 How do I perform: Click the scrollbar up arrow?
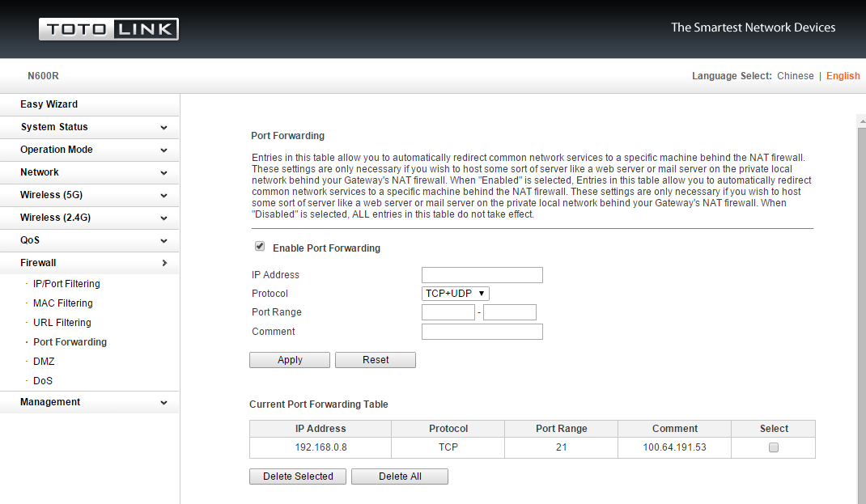pos(862,121)
